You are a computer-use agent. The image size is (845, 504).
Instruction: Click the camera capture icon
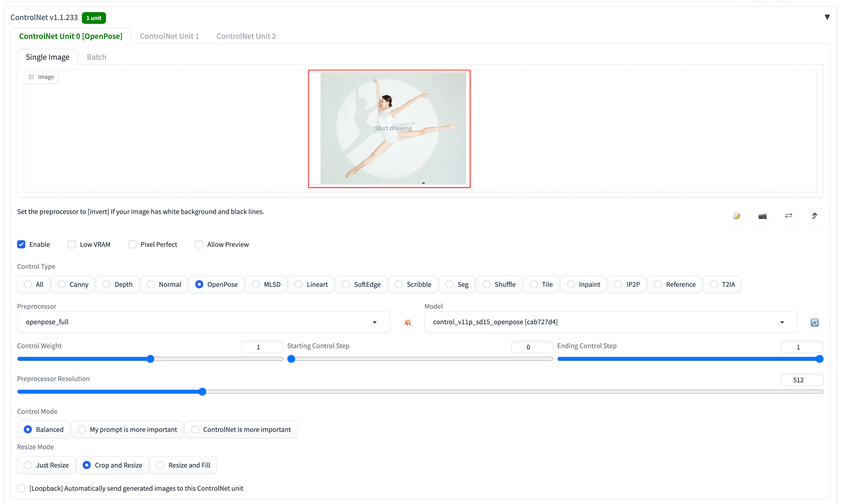[762, 215]
